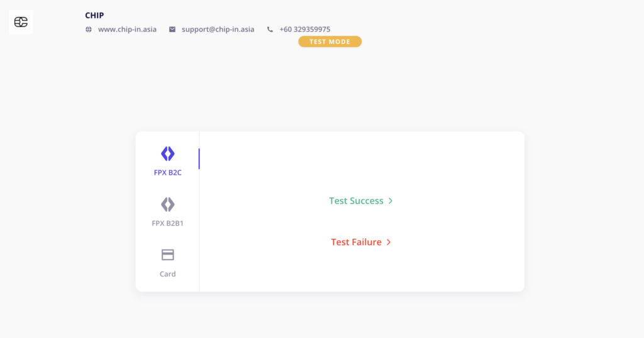Click the active tab indicator bar
The image size is (644, 338).
(x=199, y=159)
